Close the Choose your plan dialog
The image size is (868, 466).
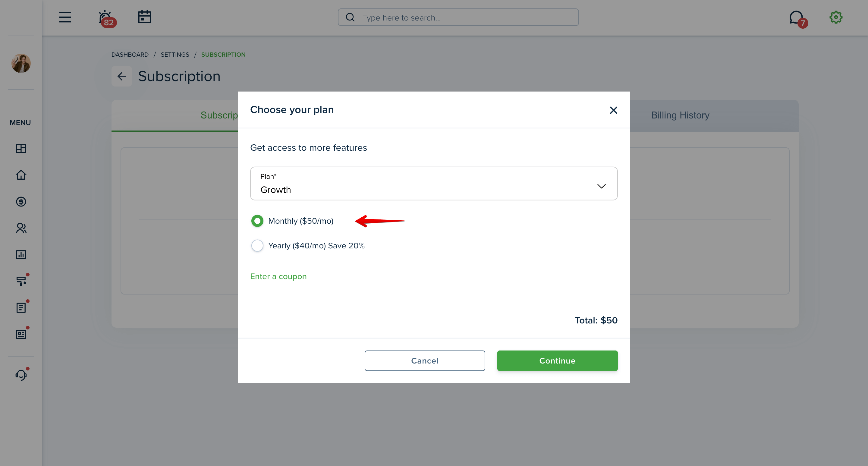click(613, 110)
